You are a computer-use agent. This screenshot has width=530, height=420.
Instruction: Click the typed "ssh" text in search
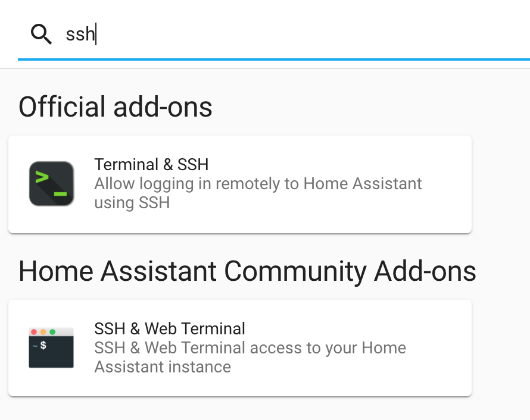pos(80,35)
